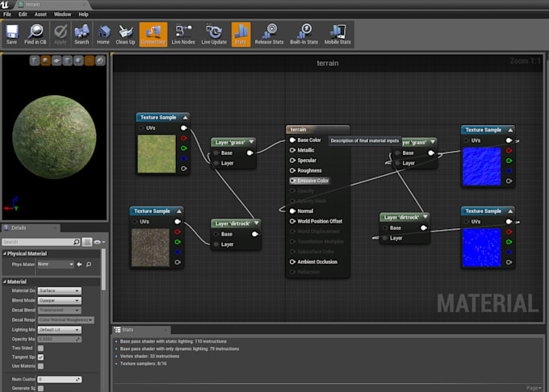Enable Live Nodes in toolbar

pyautogui.click(x=183, y=33)
